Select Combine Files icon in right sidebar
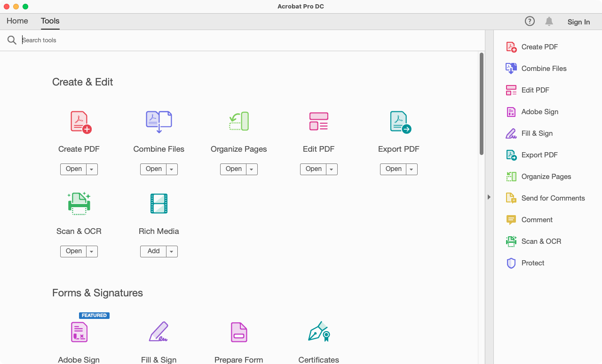 click(x=511, y=69)
